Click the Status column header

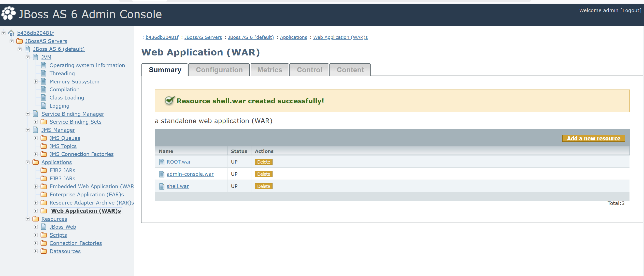coord(239,151)
